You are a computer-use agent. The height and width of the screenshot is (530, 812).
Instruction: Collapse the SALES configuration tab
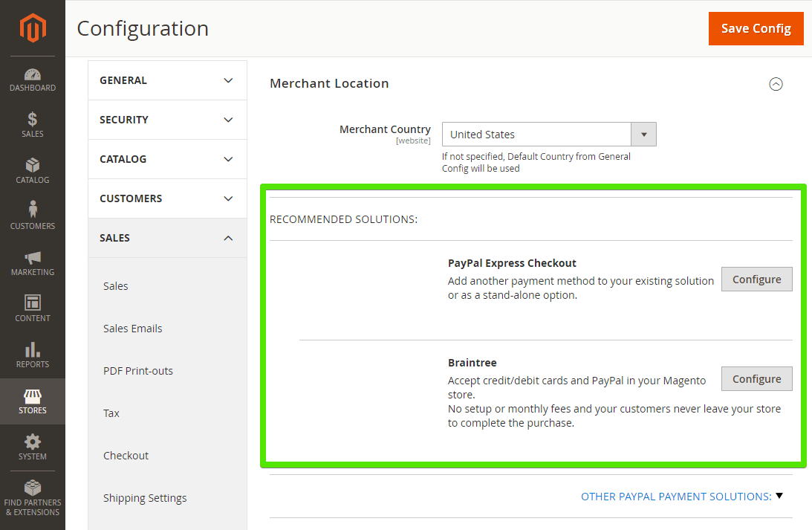(167, 238)
